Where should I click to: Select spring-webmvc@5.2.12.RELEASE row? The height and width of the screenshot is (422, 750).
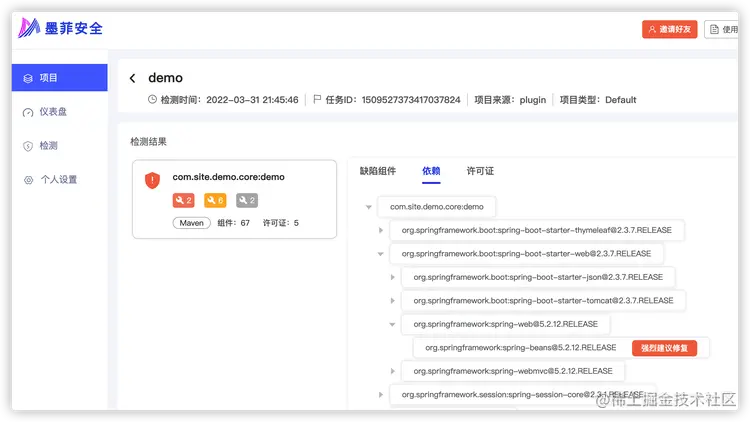point(513,371)
